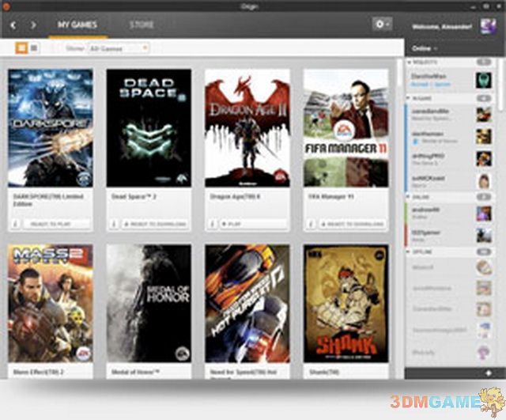
Task: Click the third offline friend's avatar
Action: (484, 309)
